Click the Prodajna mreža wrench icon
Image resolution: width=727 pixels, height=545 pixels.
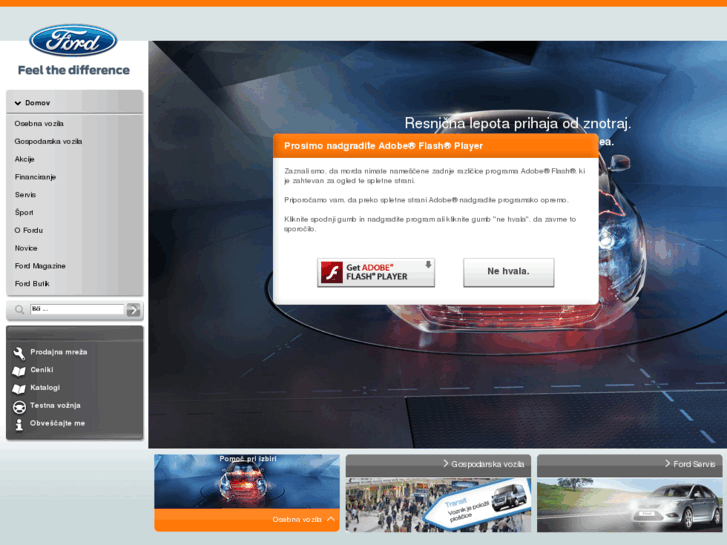tap(19, 353)
